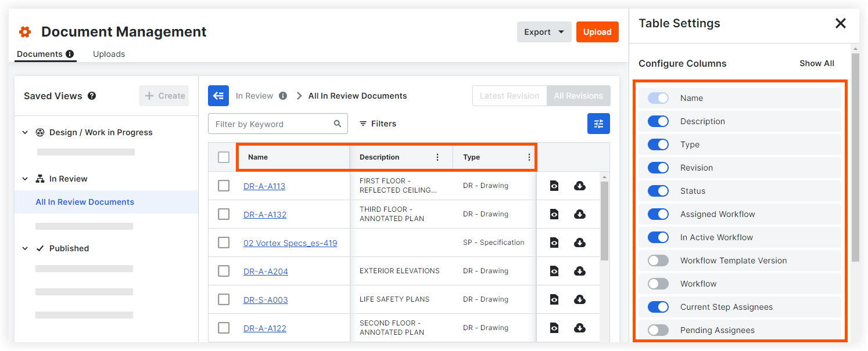
Task: Click the Filter by Keyword search field
Action: tap(271, 124)
